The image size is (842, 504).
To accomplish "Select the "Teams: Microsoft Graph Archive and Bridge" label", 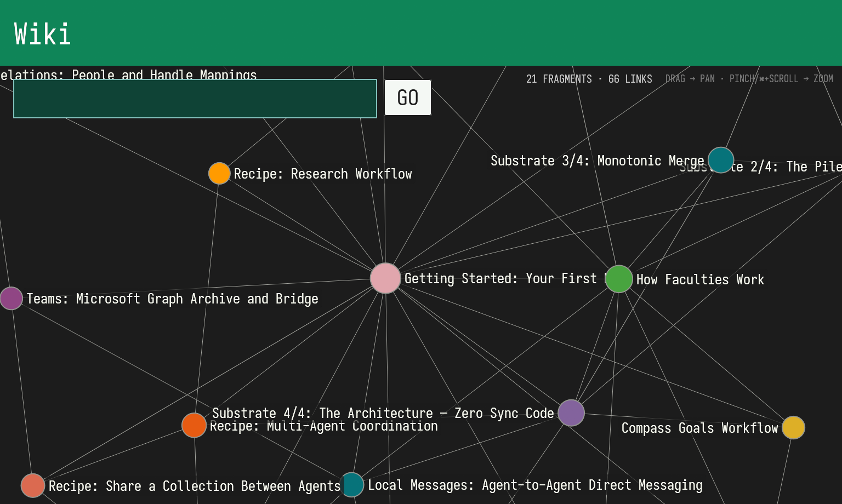I will click(173, 299).
